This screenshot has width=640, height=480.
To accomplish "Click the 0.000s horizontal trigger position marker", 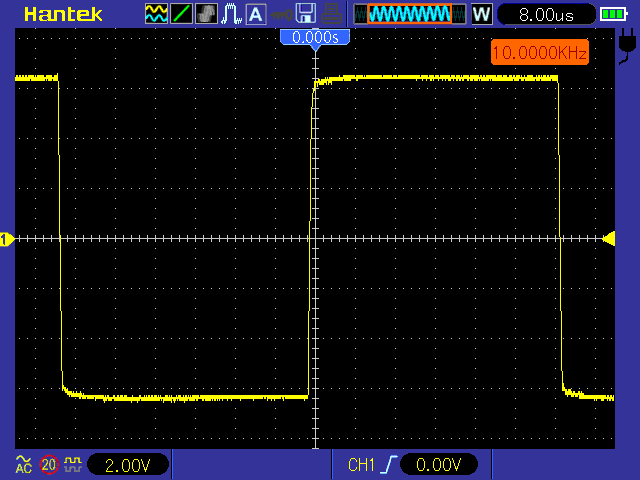I will point(315,38).
